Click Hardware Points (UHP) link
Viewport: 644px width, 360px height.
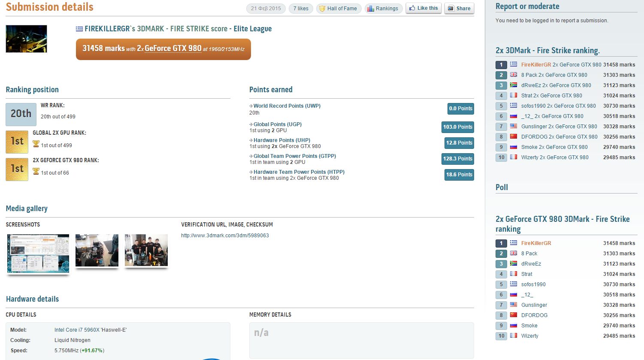tap(282, 140)
